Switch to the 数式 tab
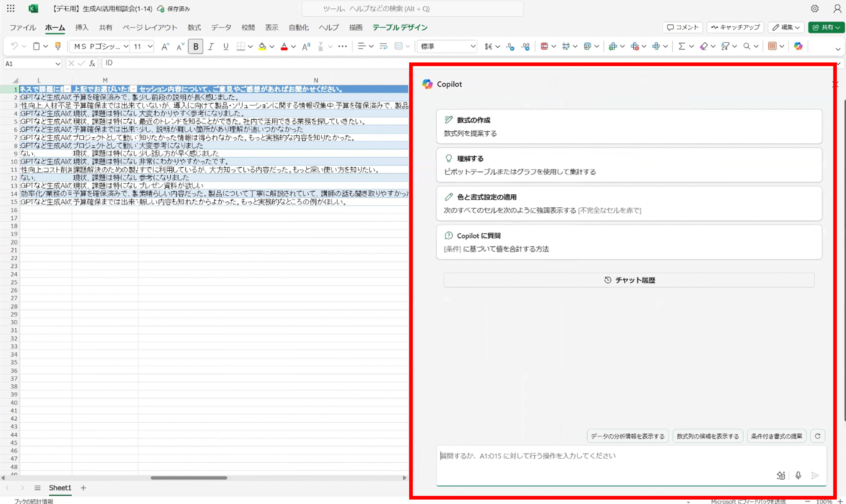The width and height of the screenshot is (846, 504). 194,27
